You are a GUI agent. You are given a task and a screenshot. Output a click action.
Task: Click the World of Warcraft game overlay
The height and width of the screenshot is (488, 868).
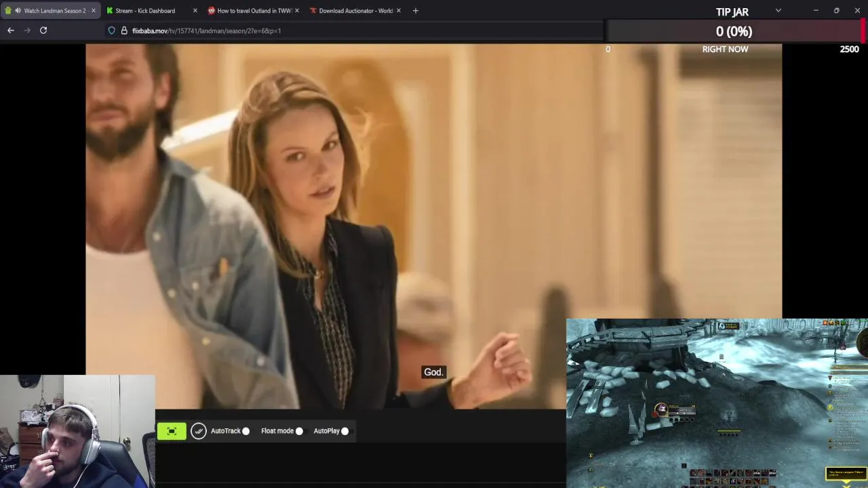click(x=717, y=403)
